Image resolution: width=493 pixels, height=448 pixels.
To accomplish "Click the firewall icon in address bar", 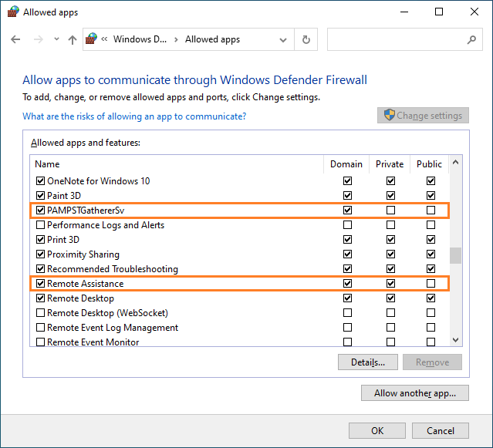I will coord(92,39).
